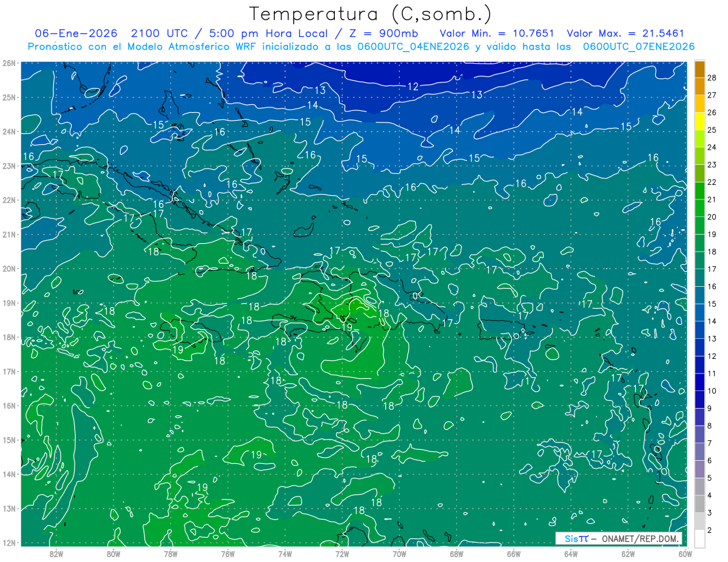
Task: Click the '0600UTC_07ENE2026' valid-until time
Action: point(638,47)
